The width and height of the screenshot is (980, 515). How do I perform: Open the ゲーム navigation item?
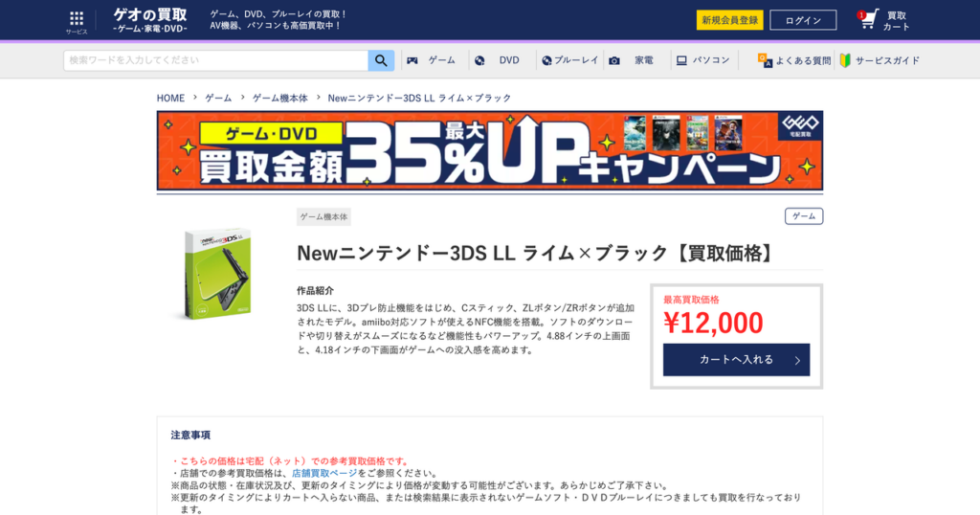point(442,60)
